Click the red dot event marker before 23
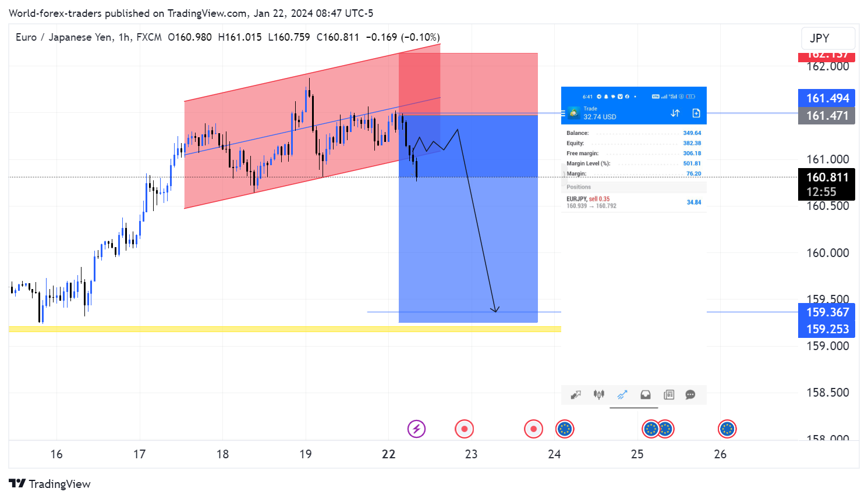Viewport: 868px width, 499px height. pos(464,429)
